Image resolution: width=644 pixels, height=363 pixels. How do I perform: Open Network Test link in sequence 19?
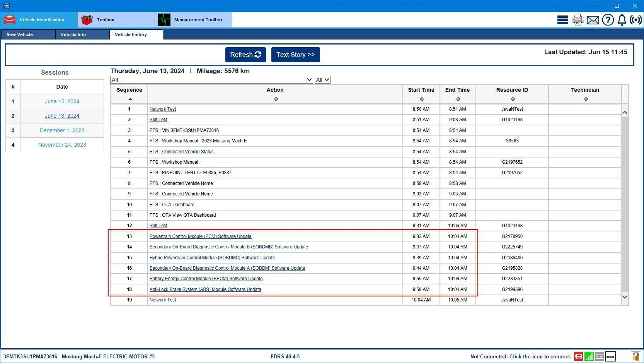pos(163,300)
